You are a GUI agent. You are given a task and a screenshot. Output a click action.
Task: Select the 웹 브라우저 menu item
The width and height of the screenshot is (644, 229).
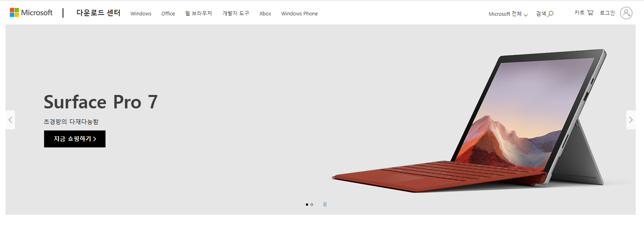[x=198, y=13]
